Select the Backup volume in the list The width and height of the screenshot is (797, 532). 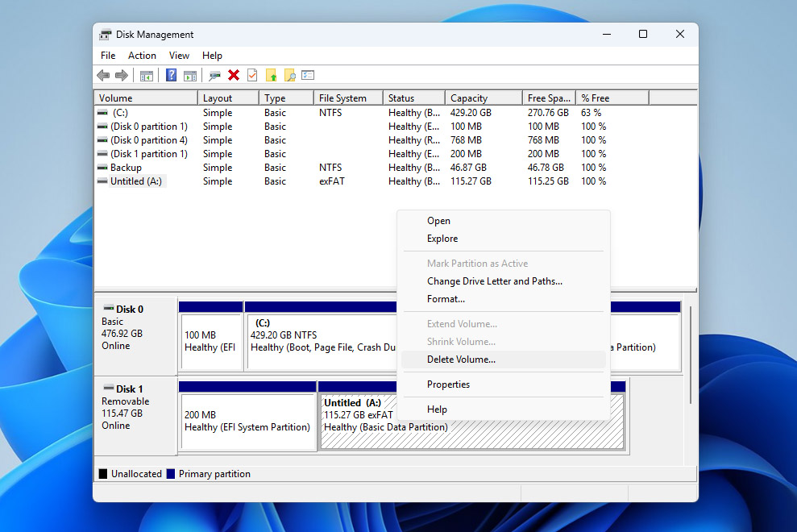(x=131, y=168)
